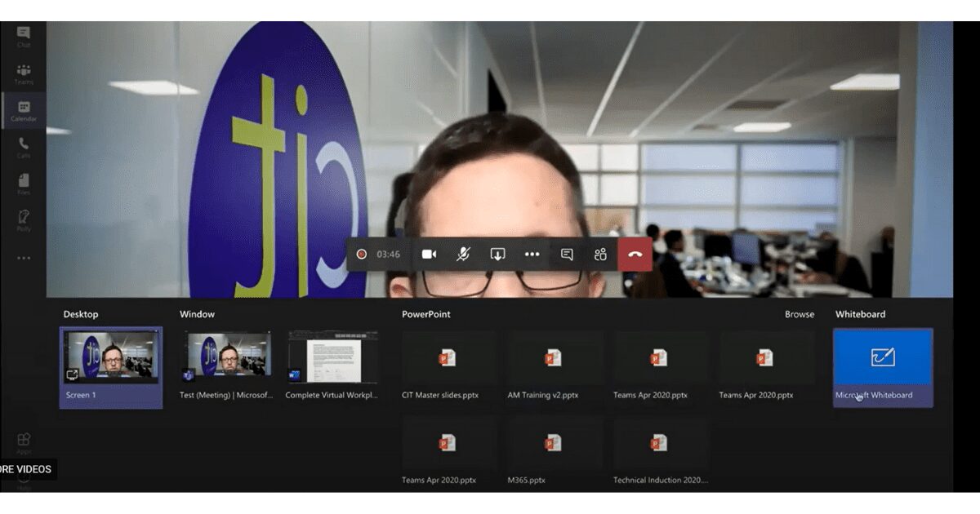The width and height of the screenshot is (980, 514).
Task: Click the red recording indicator
Action: (360, 254)
